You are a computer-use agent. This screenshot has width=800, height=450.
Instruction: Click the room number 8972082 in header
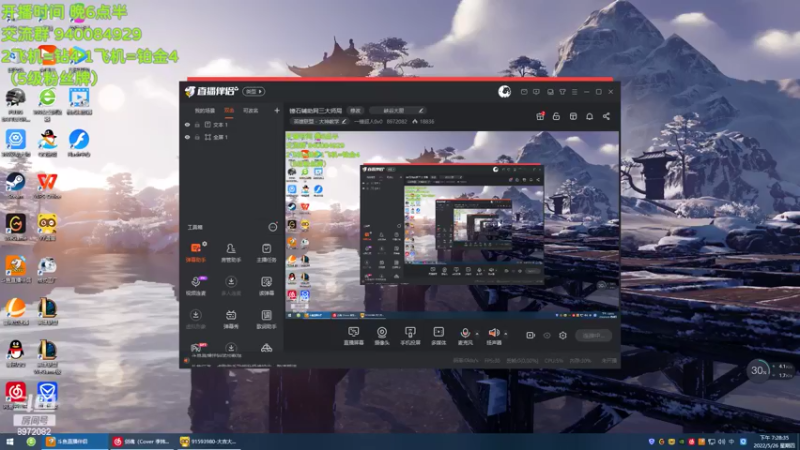click(396, 121)
